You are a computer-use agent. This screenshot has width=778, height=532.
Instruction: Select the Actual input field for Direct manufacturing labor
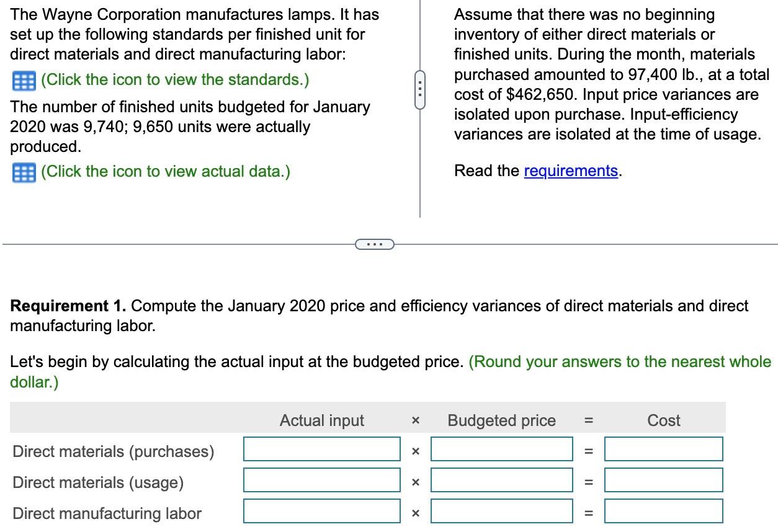click(321, 511)
